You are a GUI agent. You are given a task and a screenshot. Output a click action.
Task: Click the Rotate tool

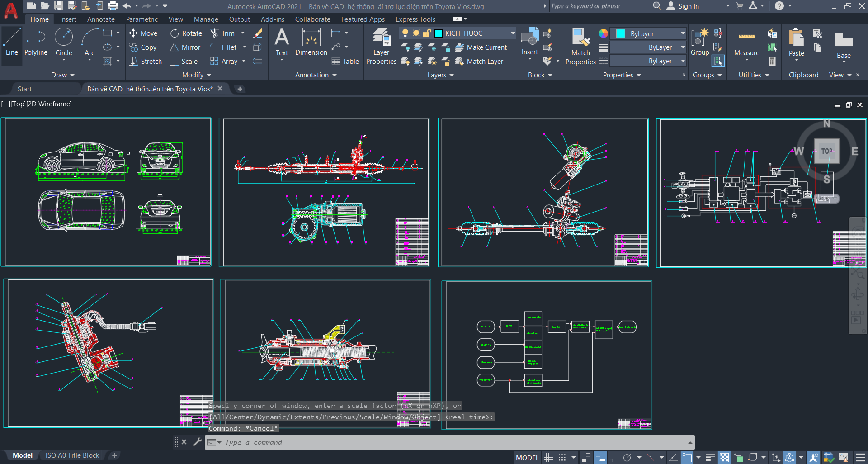click(x=186, y=33)
